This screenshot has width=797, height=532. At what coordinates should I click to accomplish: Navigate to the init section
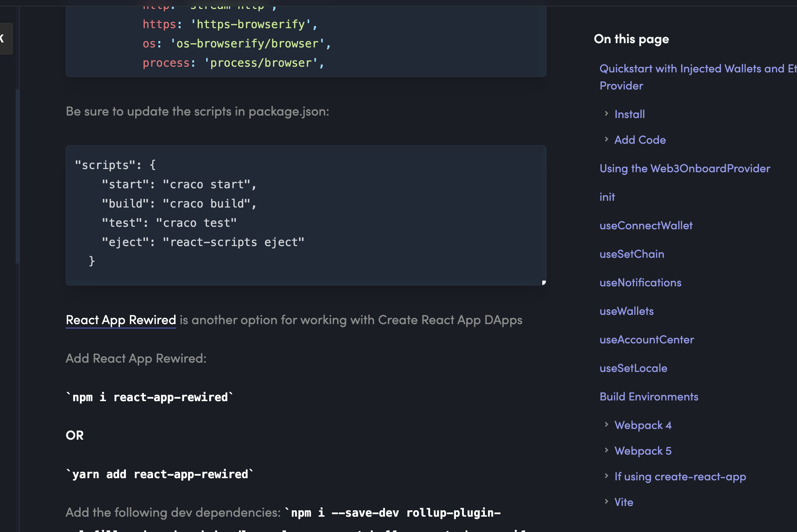click(607, 197)
